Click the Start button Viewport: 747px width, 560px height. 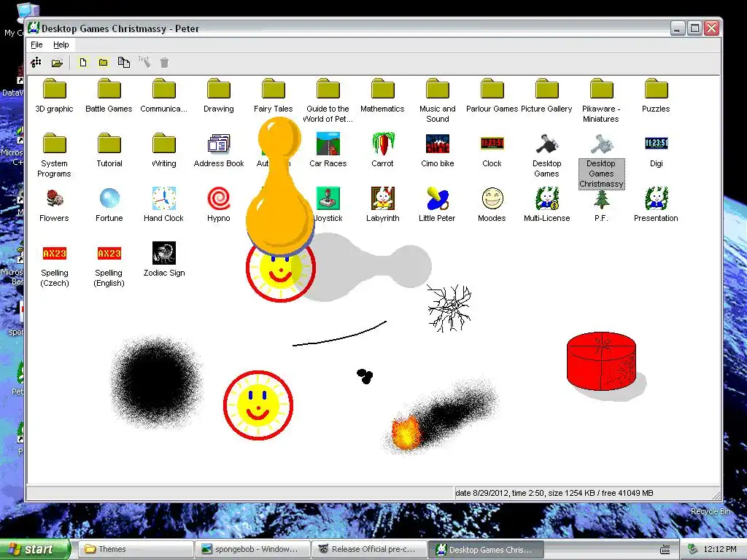pyautogui.click(x=35, y=549)
